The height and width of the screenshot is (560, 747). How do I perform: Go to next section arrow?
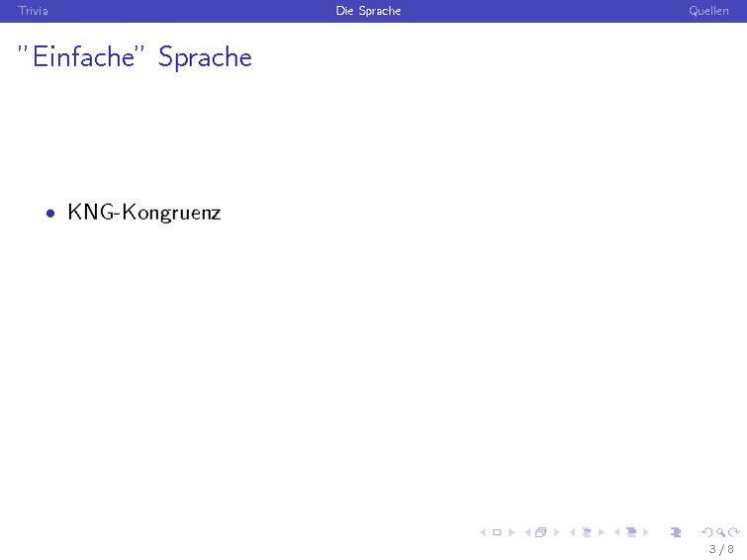point(645,532)
